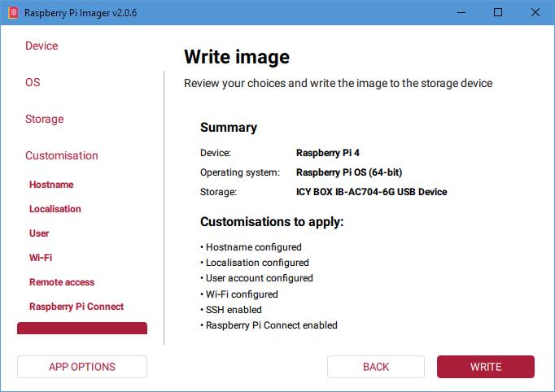Open the User customisation page
Viewport: 555px width, 392px height.
coord(39,233)
